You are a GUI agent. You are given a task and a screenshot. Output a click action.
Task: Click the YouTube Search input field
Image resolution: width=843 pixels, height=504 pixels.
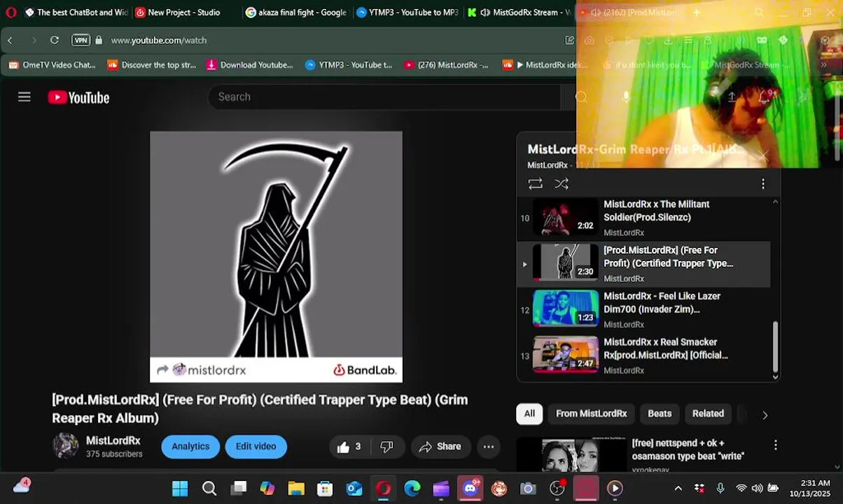tap(385, 97)
